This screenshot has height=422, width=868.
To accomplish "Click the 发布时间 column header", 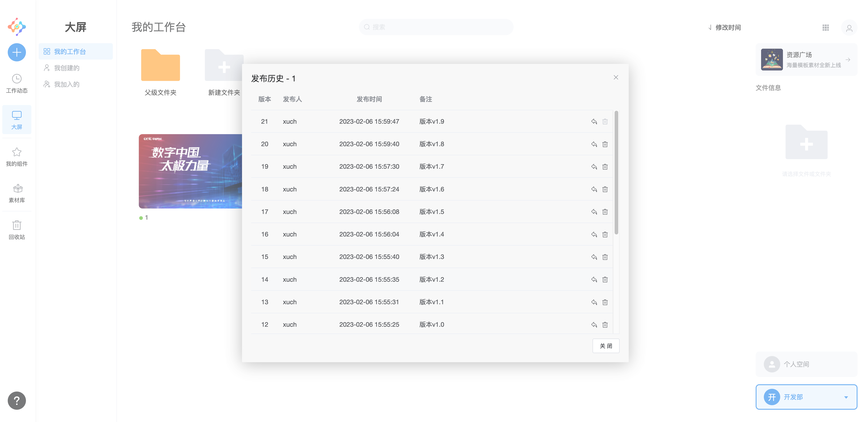I will (x=369, y=99).
